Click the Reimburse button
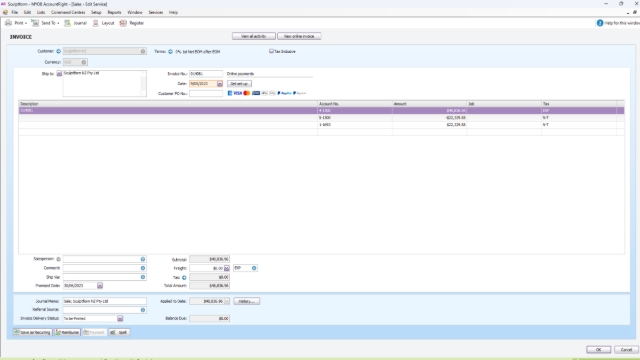 pos(67,332)
